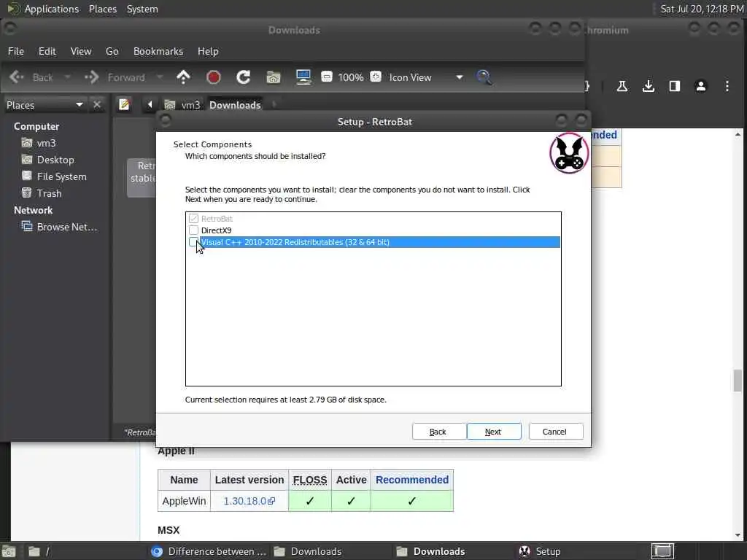Switch to the Chromium taskbar entry
Viewport: 747px width, 560px height.
pyautogui.click(x=209, y=551)
